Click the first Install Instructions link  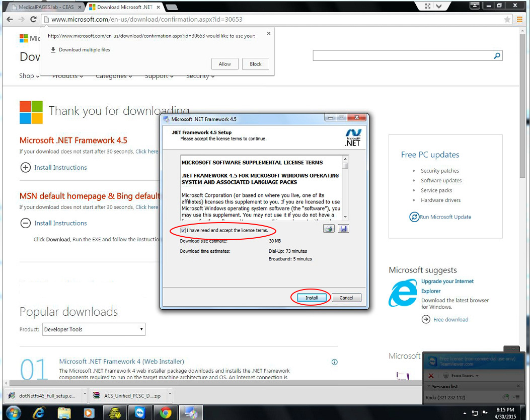click(60, 167)
